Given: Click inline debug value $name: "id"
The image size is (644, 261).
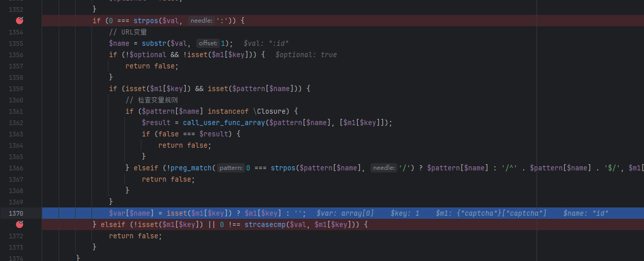Looking at the screenshot, I should click(x=586, y=213).
